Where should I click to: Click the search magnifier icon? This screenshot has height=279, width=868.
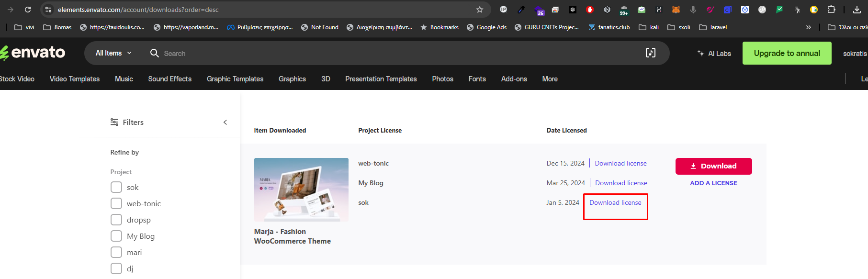pyautogui.click(x=154, y=53)
